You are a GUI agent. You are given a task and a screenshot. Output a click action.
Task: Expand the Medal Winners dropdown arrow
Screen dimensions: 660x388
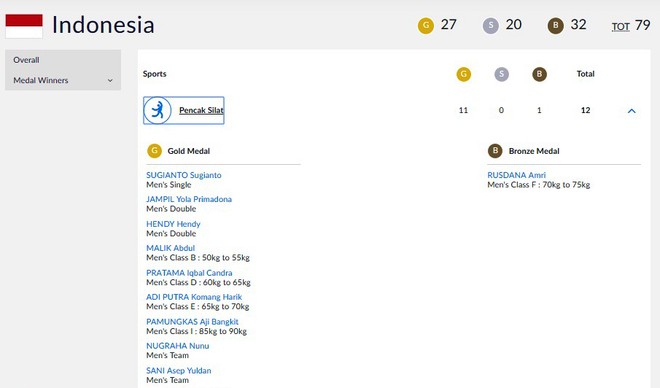click(110, 80)
